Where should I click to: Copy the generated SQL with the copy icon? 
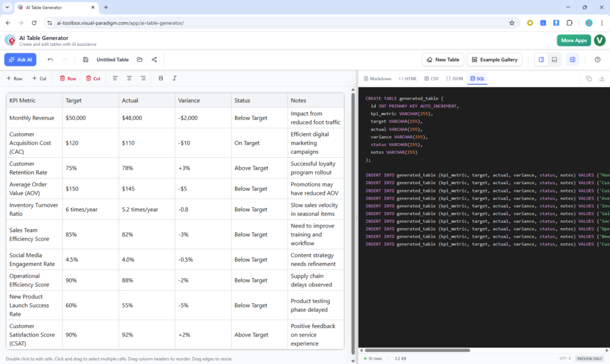point(587,78)
